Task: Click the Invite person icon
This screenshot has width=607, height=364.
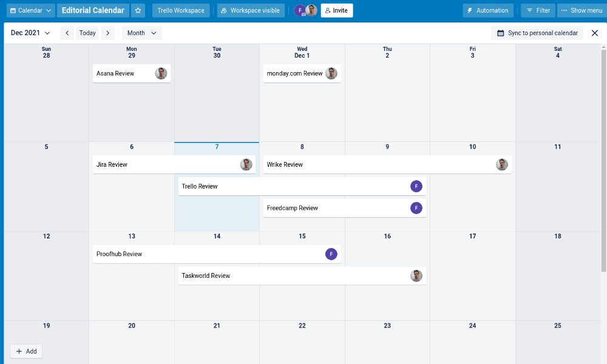Action: point(327,10)
